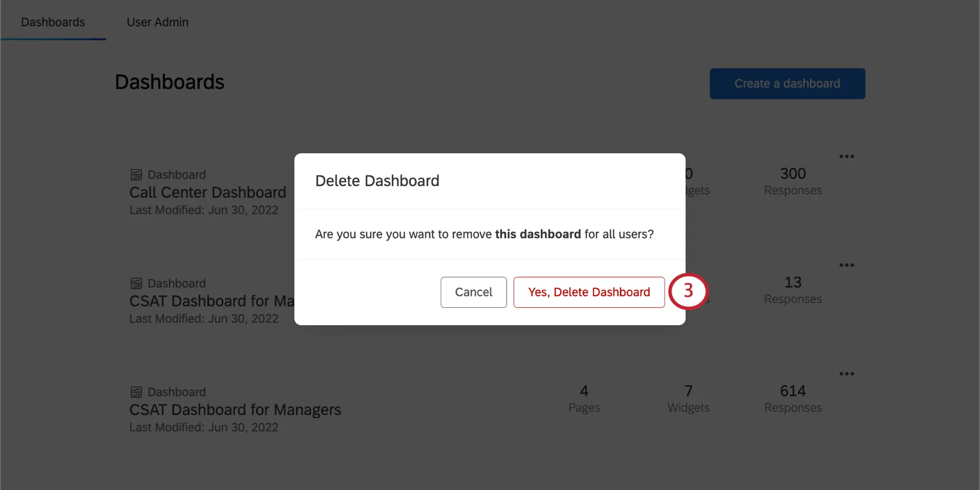Open CSAT Dashboard for Managers
980x490 pixels.
tap(235, 409)
